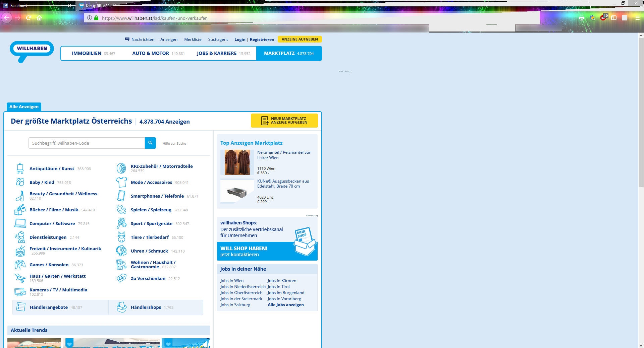The height and width of the screenshot is (348, 644).
Task: Click Alle Jobs anzeigen link
Action: click(286, 305)
